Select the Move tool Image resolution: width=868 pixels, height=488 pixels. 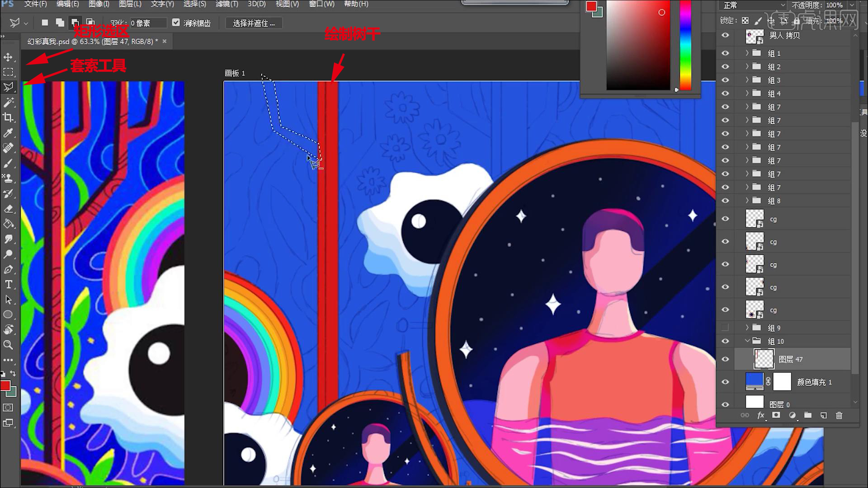click(x=8, y=57)
